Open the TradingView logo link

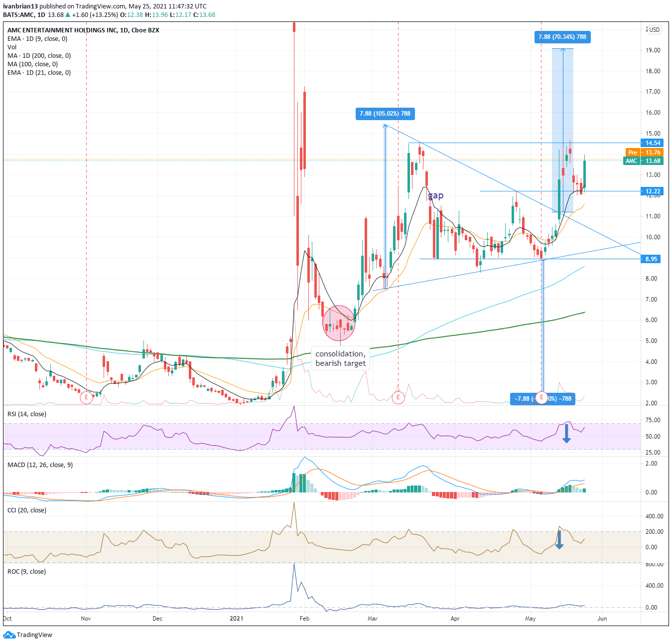(x=28, y=635)
